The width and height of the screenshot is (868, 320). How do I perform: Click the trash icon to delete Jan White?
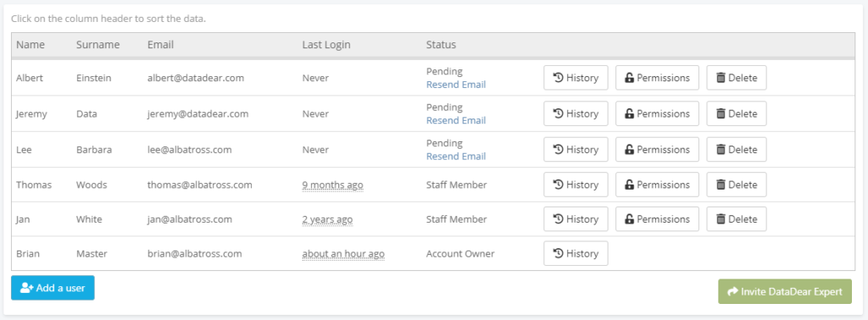721,219
